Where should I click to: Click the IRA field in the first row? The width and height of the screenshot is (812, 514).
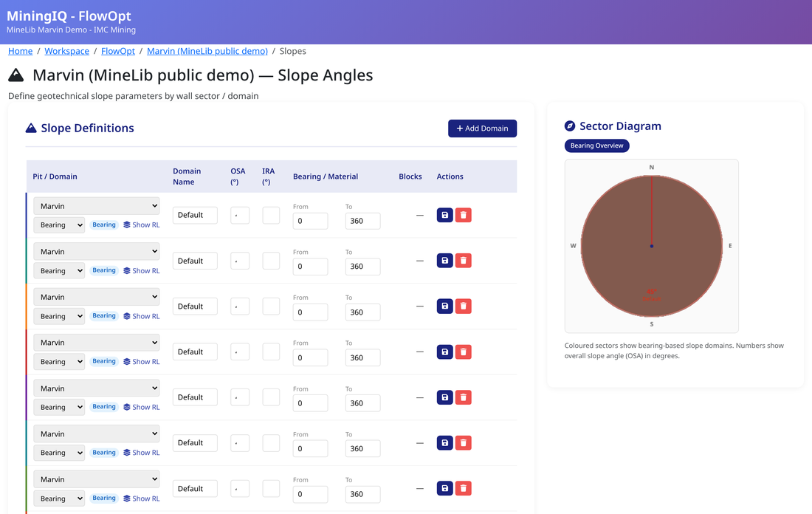click(x=271, y=215)
